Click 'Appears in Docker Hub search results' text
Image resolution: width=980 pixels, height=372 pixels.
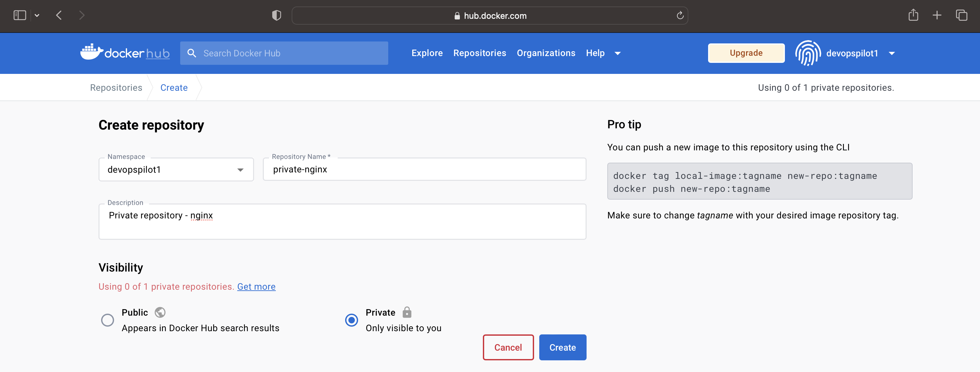(200, 328)
